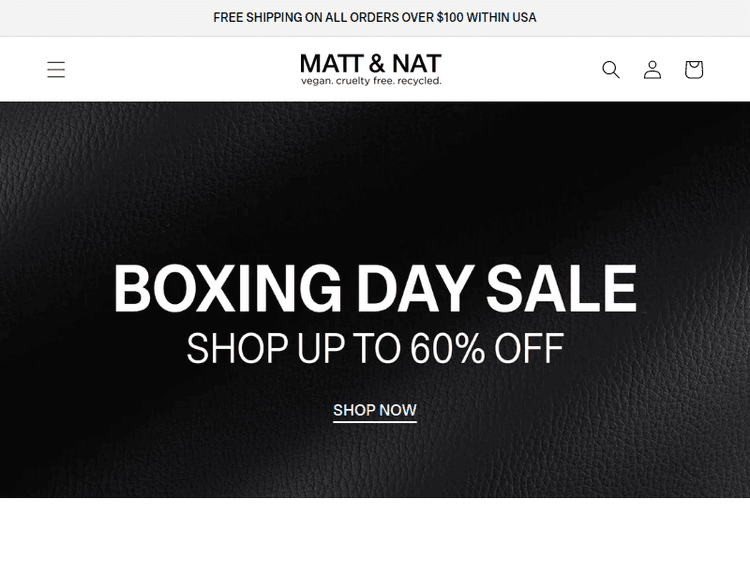Open the account login icon

point(652,69)
